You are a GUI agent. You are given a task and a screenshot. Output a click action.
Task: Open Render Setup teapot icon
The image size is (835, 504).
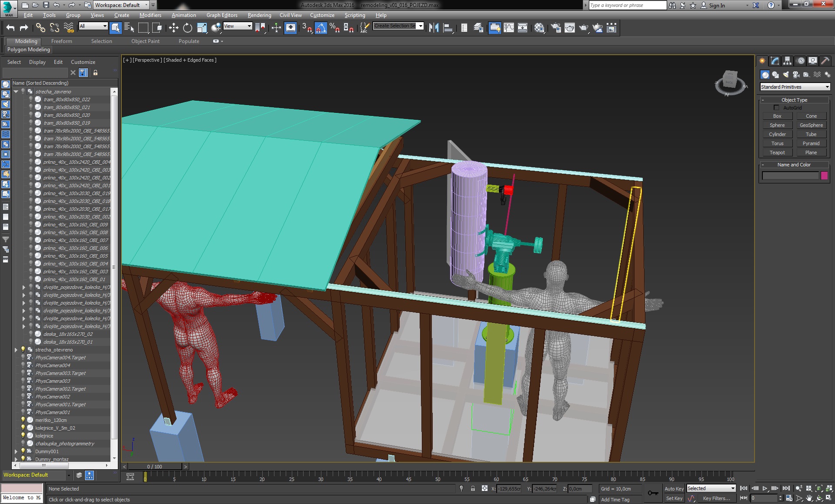click(556, 28)
